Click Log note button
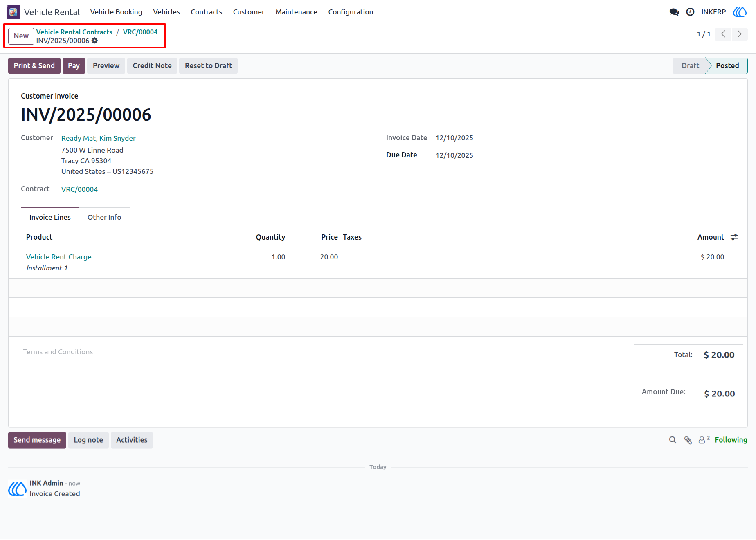The width and height of the screenshot is (756, 540). coord(88,440)
